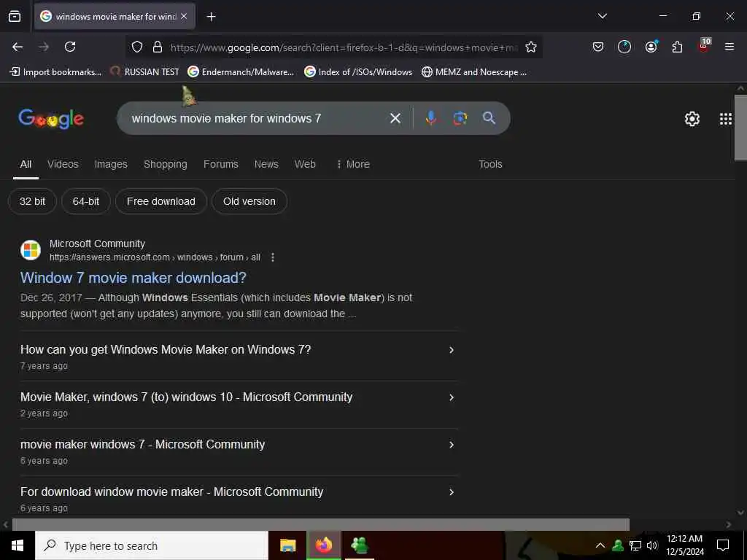This screenshot has width=747, height=560.
Task: Apply the Free download filter chip
Action: [x=161, y=201]
